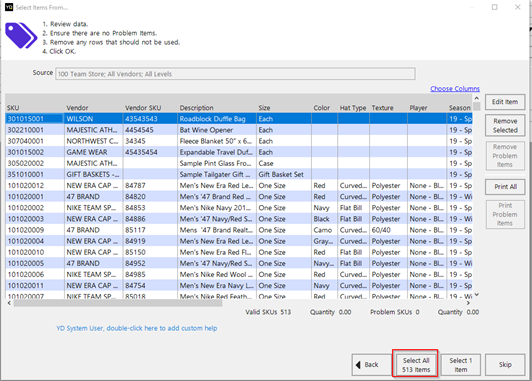The height and width of the screenshot is (381, 532).
Task: Sort by the Size column header
Action: point(284,108)
